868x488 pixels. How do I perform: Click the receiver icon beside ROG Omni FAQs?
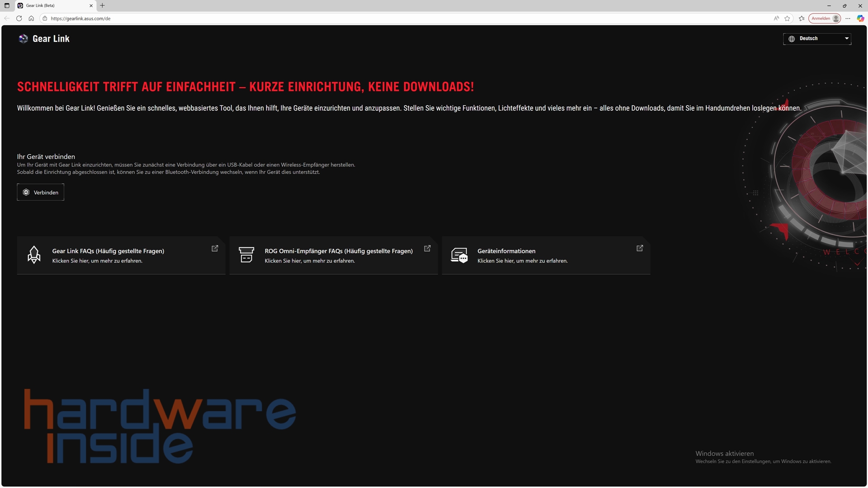point(246,255)
